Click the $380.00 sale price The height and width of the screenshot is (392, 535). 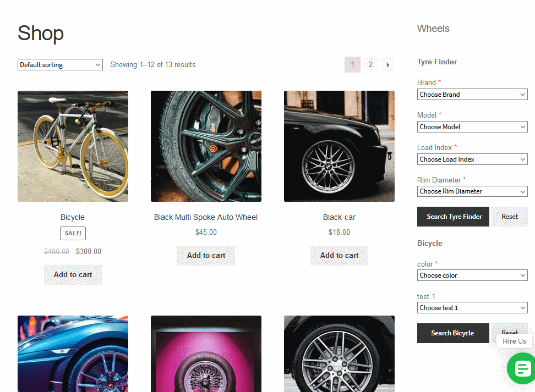89,252
